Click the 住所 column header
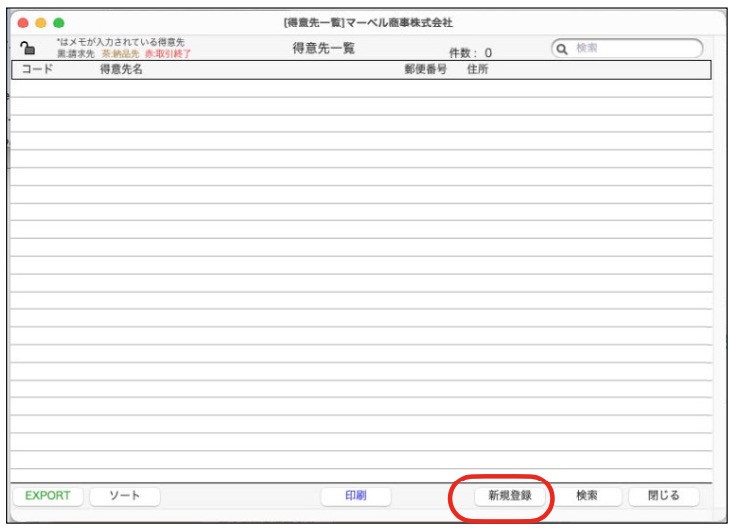737x531 pixels. click(477, 70)
